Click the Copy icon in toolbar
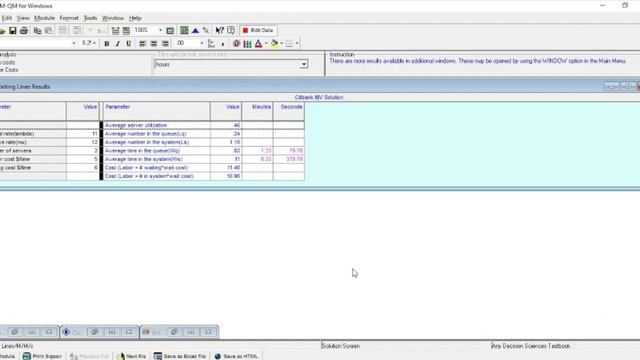The width and height of the screenshot is (640, 360). [x=37, y=31]
